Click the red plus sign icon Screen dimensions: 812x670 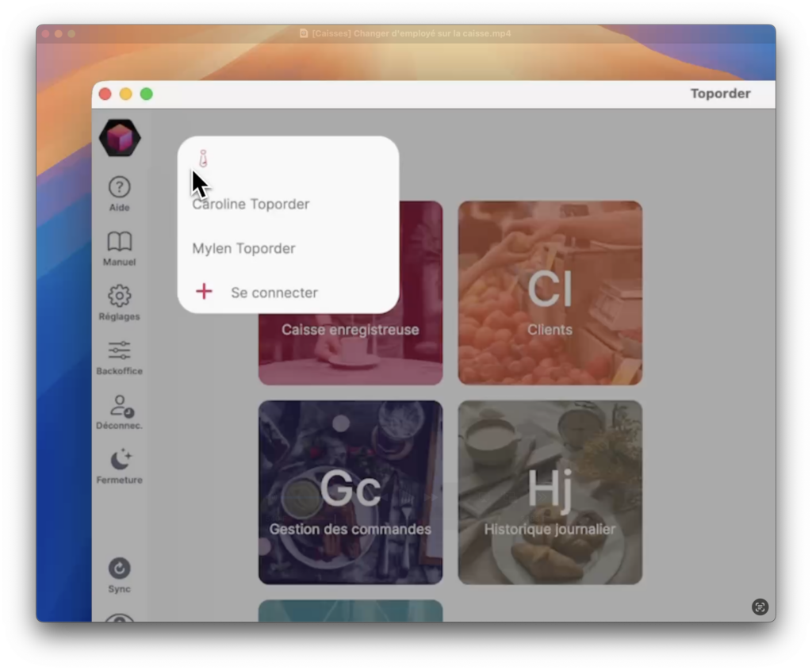(204, 292)
